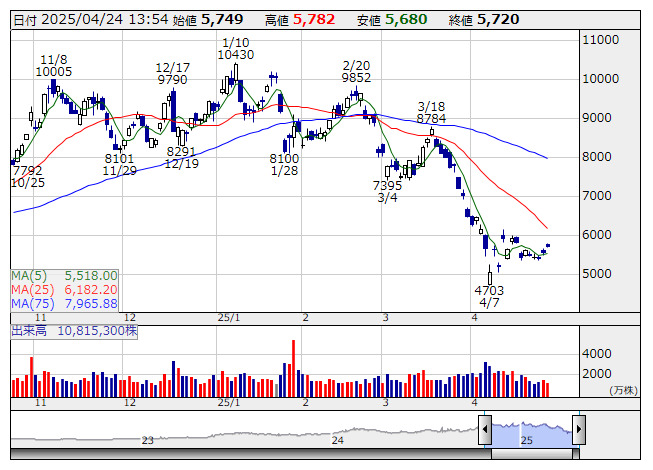
Task: Click the 4703 4/7 low label
Action: (x=489, y=296)
